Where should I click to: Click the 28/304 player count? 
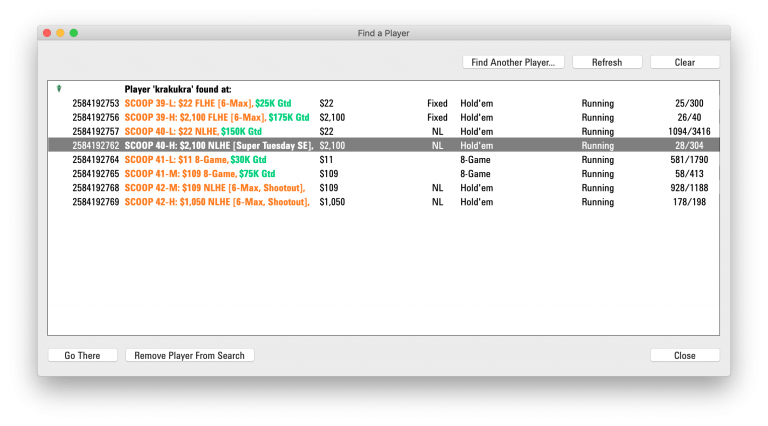(x=689, y=145)
